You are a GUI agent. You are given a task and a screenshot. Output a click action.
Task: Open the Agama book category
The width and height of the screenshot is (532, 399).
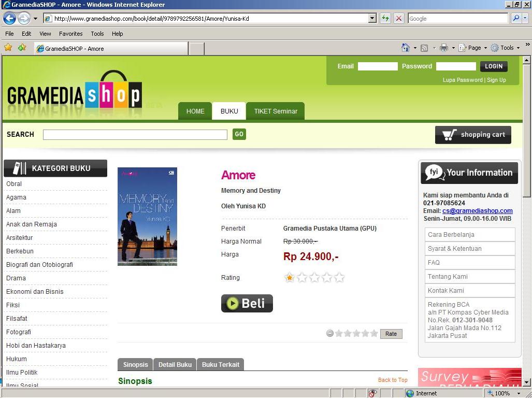pos(16,197)
